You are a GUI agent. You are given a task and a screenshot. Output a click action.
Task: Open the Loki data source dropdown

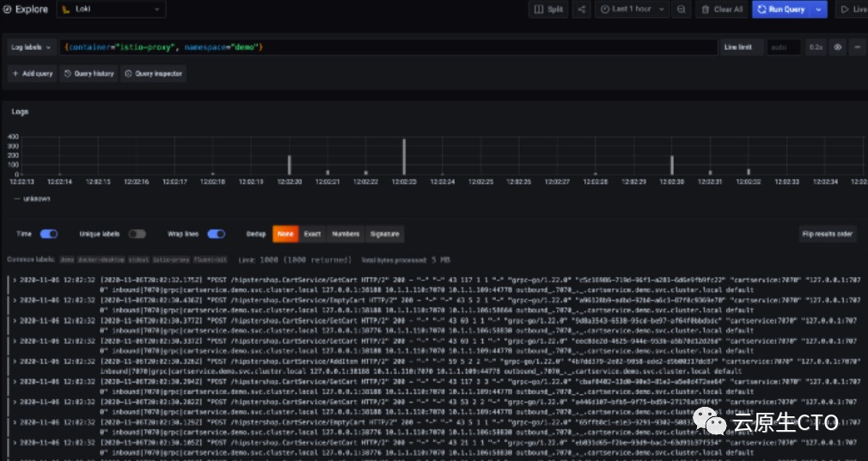[111, 9]
